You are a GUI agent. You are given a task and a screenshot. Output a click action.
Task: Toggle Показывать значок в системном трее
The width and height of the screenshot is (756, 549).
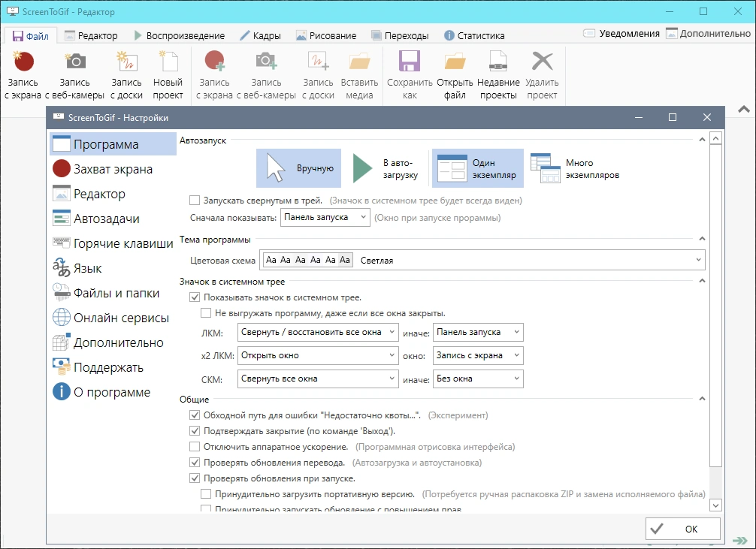click(195, 297)
